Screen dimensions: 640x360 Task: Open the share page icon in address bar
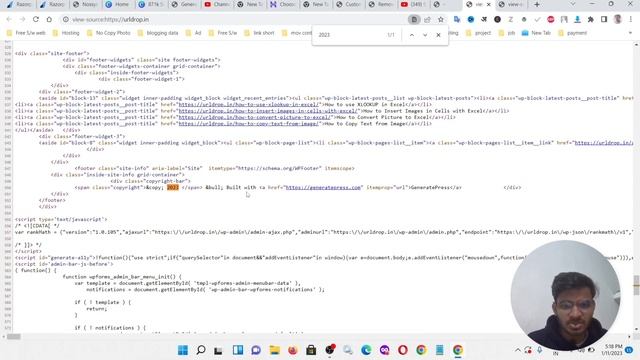pos(427,19)
